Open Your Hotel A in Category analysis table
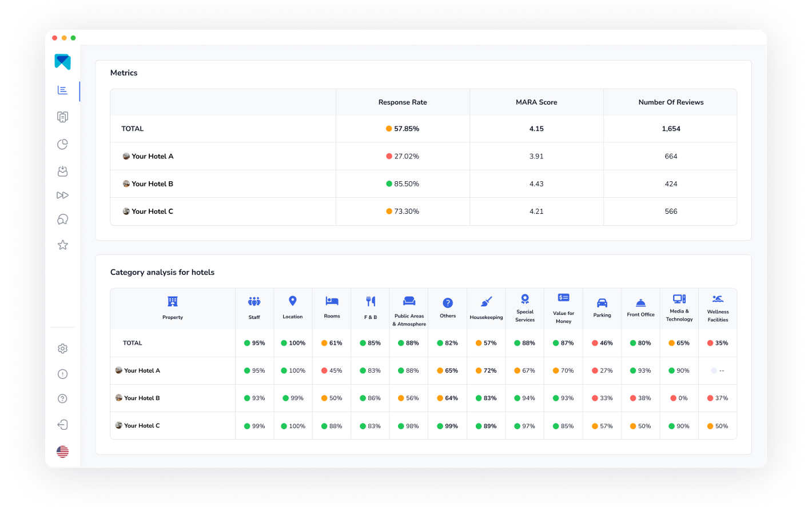The image size is (812, 507). click(142, 370)
